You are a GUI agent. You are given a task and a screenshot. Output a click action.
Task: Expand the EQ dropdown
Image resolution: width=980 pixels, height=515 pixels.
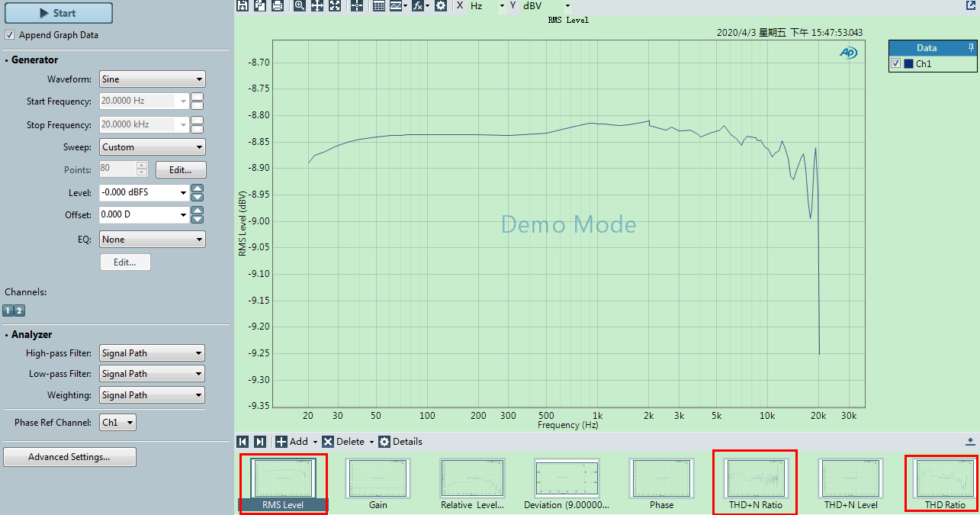153,240
